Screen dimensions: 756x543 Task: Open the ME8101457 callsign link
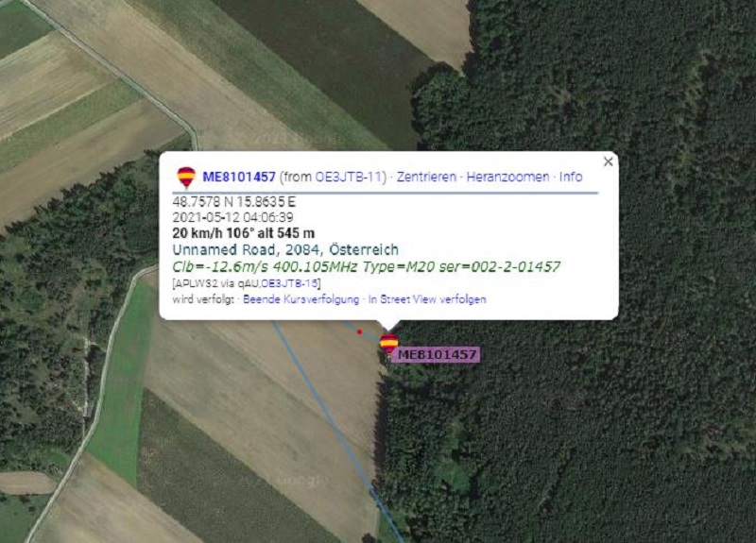coord(239,177)
